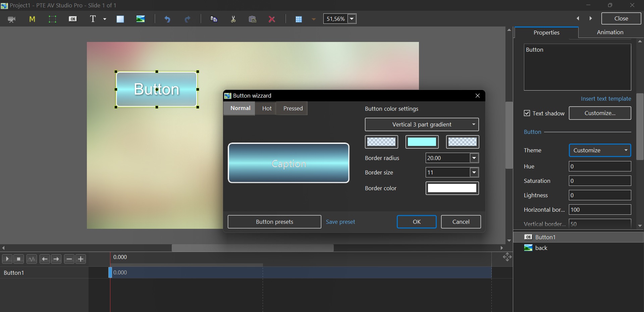Image resolution: width=644 pixels, height=312 pixels.
Task: Switch to the Animation tab
Action: click(x=610, y=32)
